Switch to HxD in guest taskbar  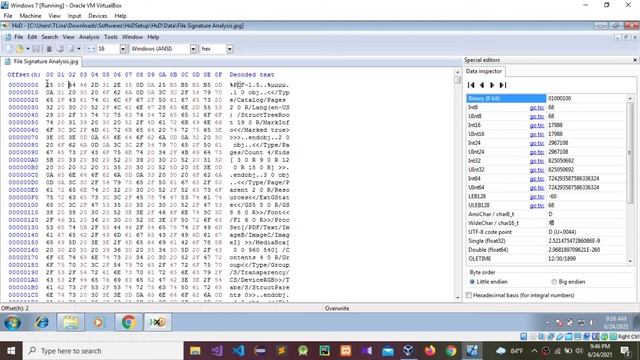(x=158, y=322)
